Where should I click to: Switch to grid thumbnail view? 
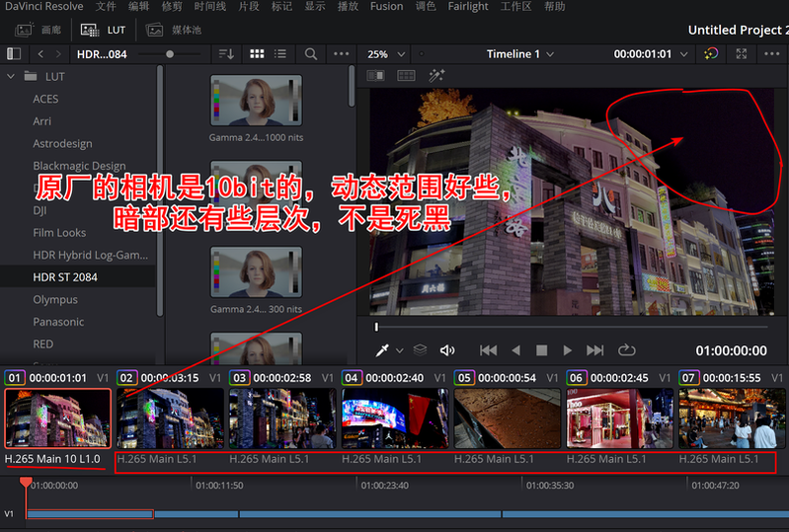(x=257, y=54)
